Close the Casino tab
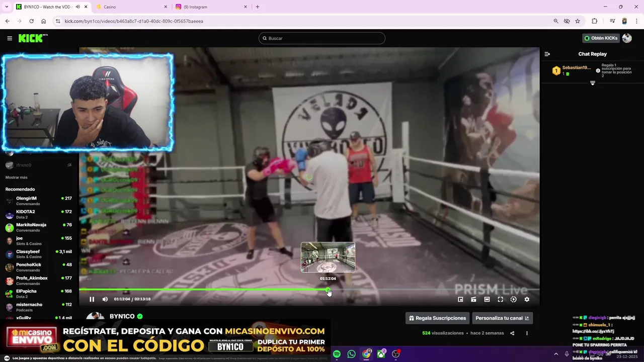The width and height of the screenshot is (644, 362). pos(166,7)
